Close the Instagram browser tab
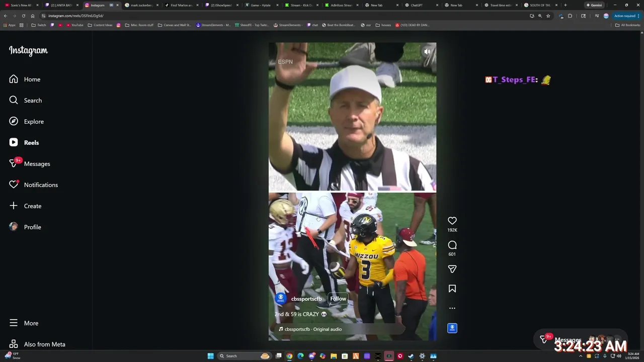Screen dimensions: 644x362 tap(118, 5)
